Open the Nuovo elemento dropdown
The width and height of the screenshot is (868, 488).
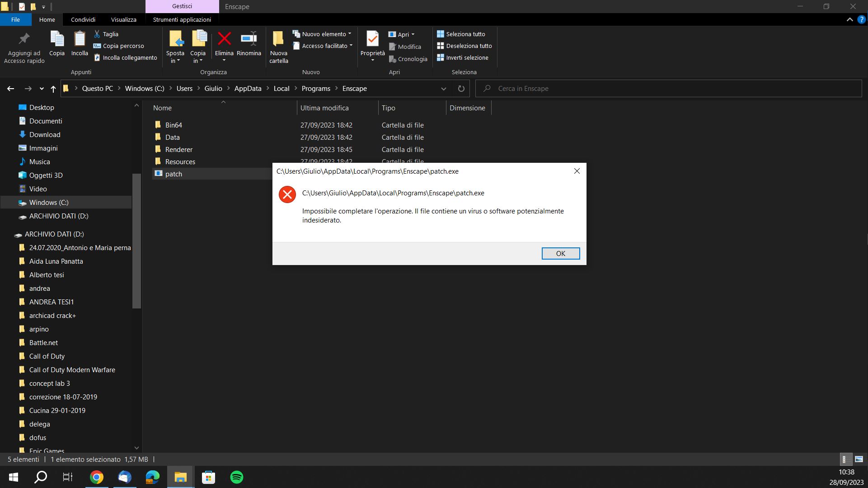pyautogui.click(x=322, y=34)
